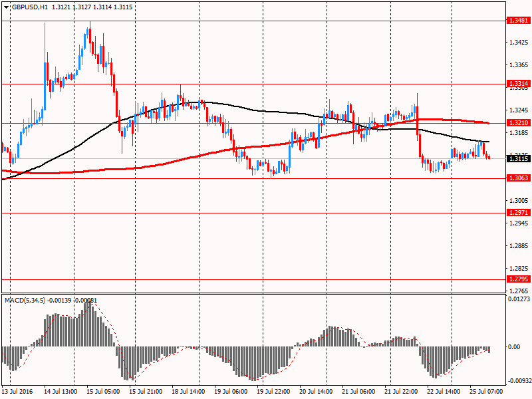Click the MACD scale value 0.01273
Screen dimensions: 532x399
(x=519, y=299)
